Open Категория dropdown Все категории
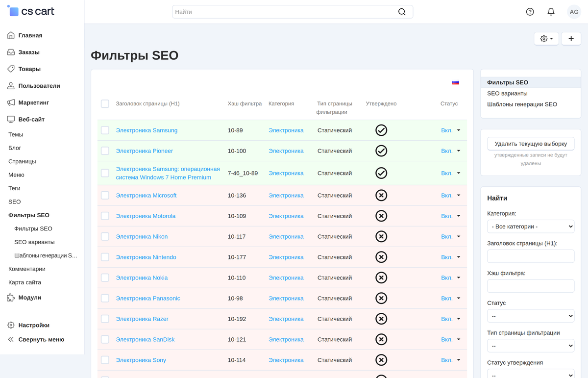The height and width of the screenshot is (378, 588). coord(531,227)
